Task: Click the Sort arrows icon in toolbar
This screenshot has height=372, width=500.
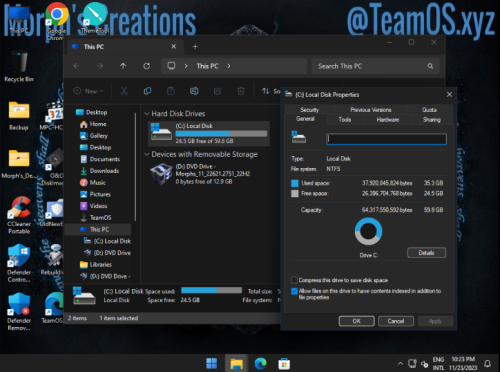Action: click(266, 91)
